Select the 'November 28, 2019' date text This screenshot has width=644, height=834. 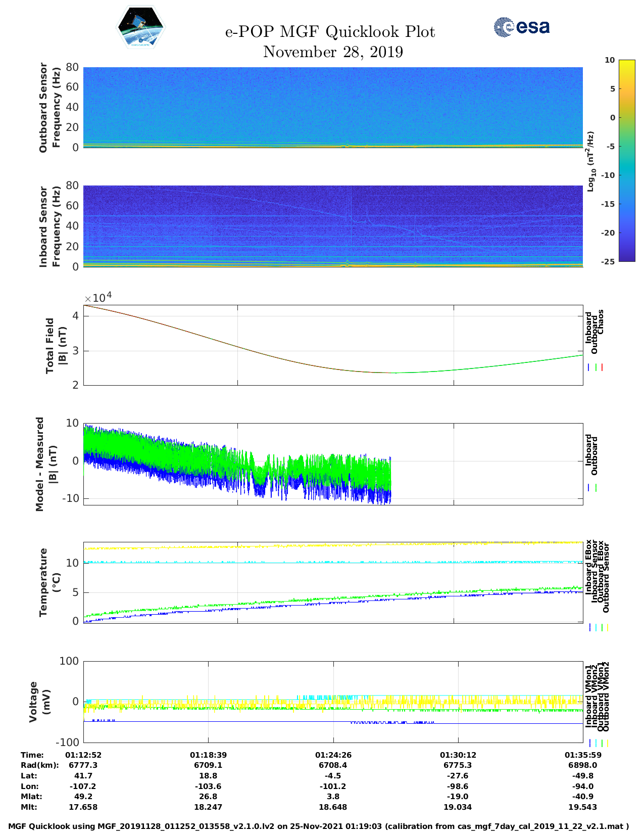[333, 52]
